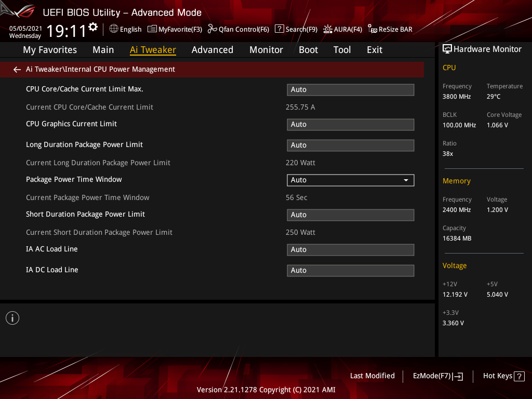Click the CPU Core/Cache Current Limit Max. field
Screen dimensions: 532x399
pos(351,89)
